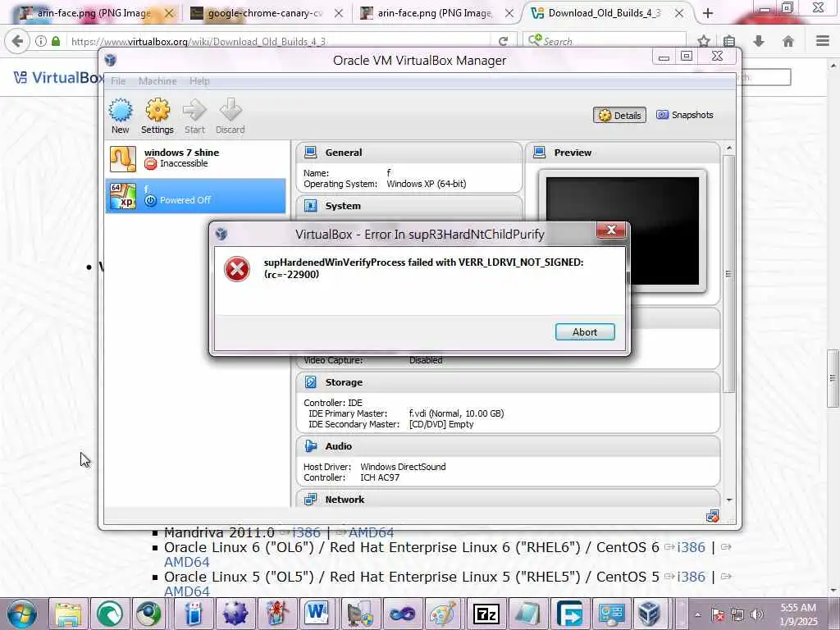Click the Network section header icon
The width and height of the screenshot is (840, 630).
click(310, 500)
